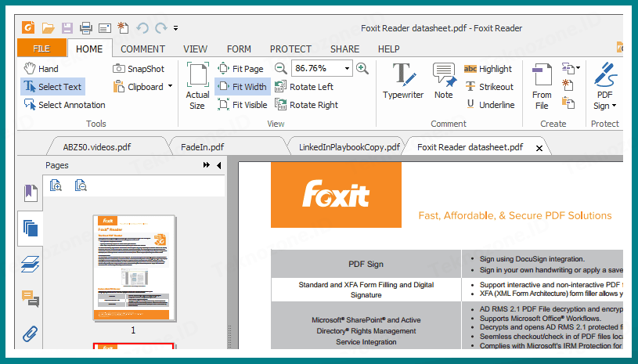The width and height of the screenshot is (638, 364).
Task: Select the Strikeout tool
Action: coord(489,87)
